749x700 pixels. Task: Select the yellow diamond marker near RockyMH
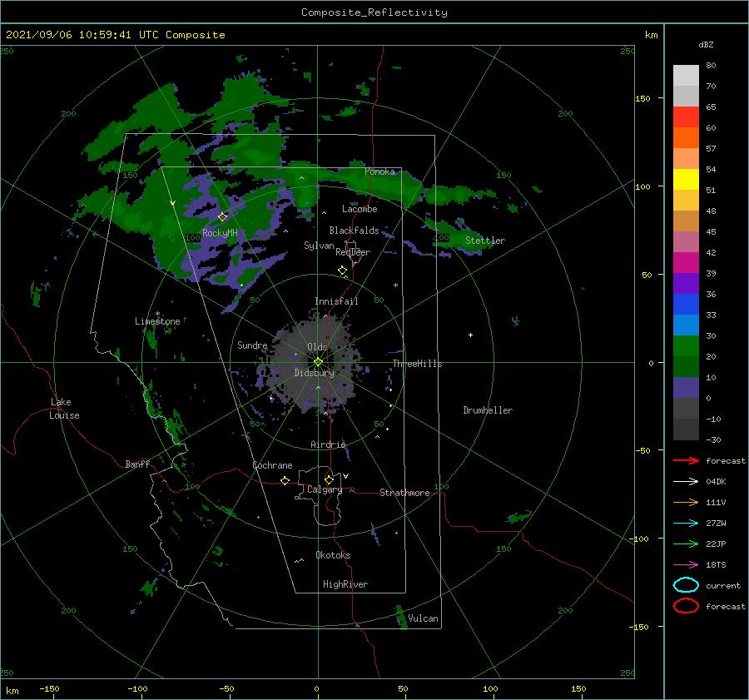222,217
